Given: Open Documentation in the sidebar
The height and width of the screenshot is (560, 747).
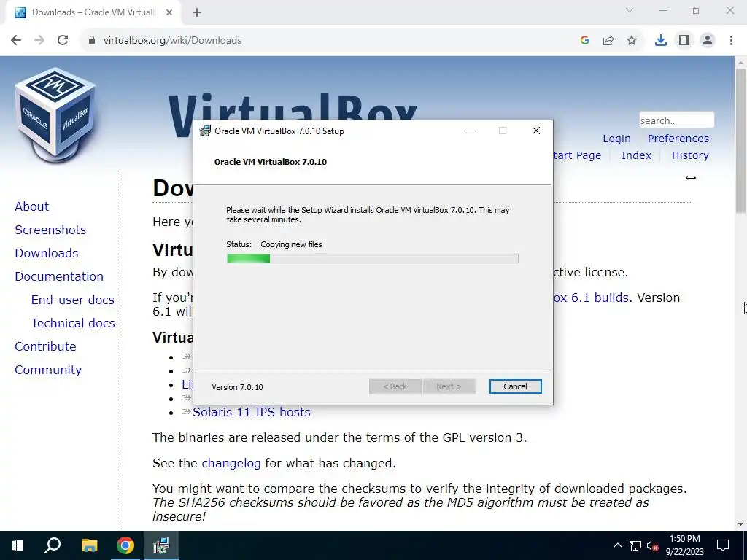Looking at the screenshot, I should click(x=59, y=276).
